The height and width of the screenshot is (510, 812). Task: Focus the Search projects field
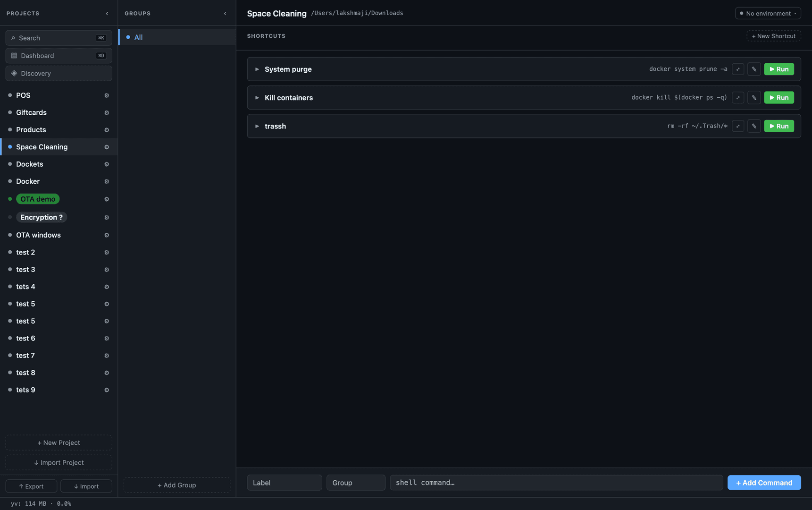59,38
